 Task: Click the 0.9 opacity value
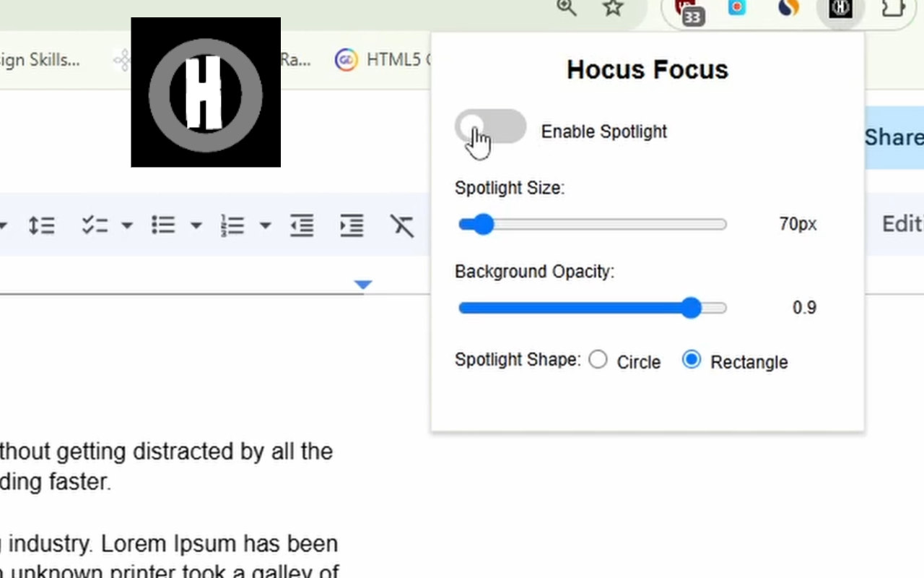tap(804, 308)
